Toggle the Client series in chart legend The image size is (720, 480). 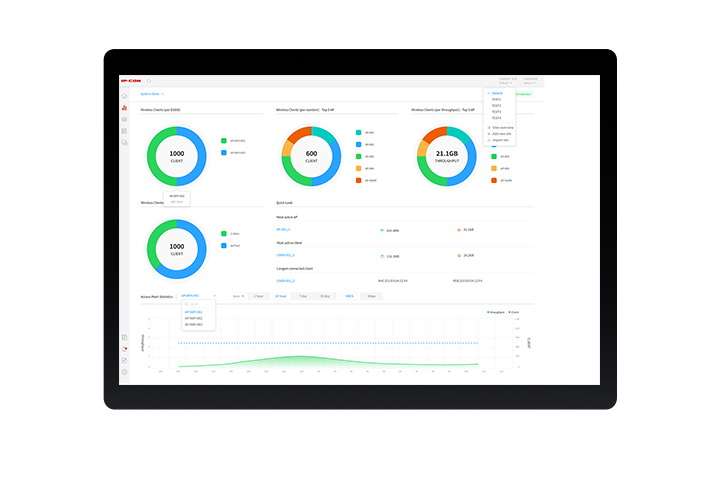514,312
